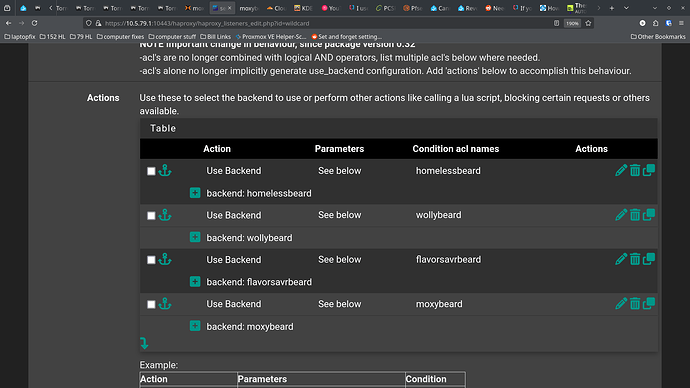Open the 'Other Bookmarks' folder

point(658,37)
